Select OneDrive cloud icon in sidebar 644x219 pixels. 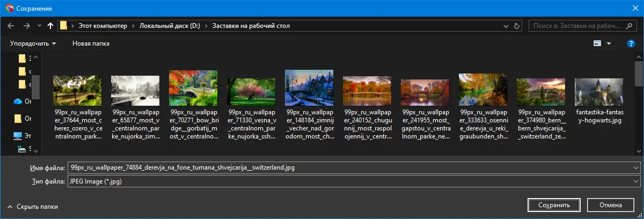18,101
